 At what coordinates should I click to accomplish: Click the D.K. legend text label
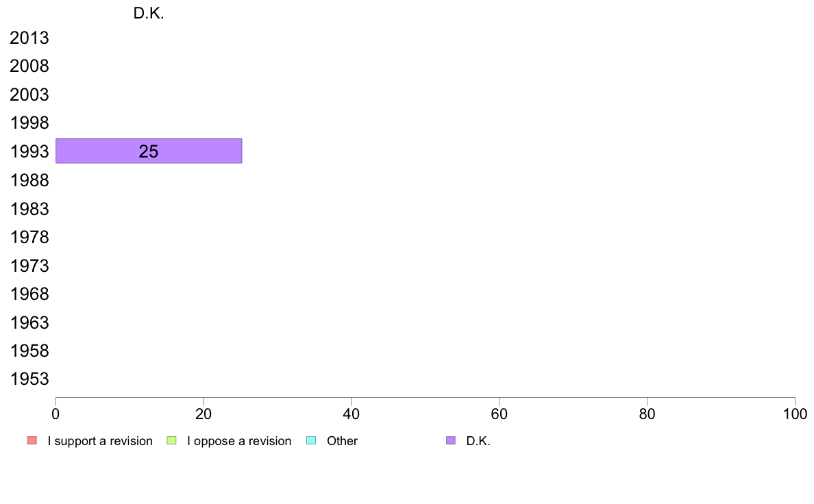point(478,441)
